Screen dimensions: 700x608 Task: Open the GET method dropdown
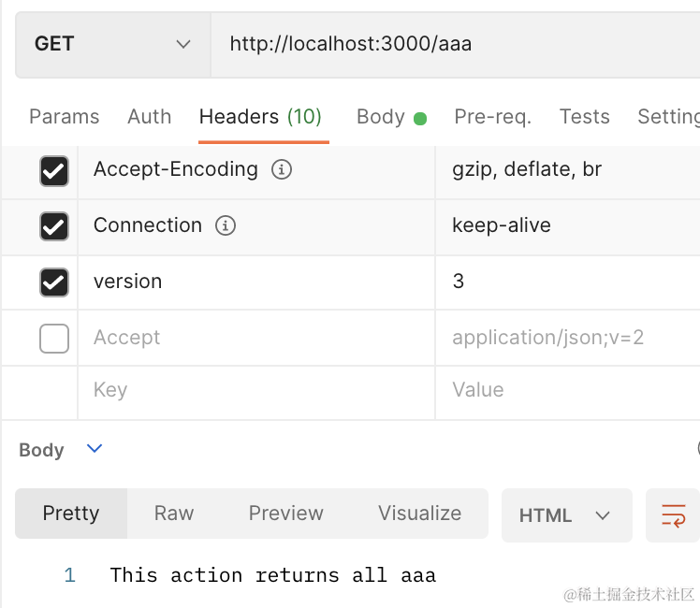[112, 44]
